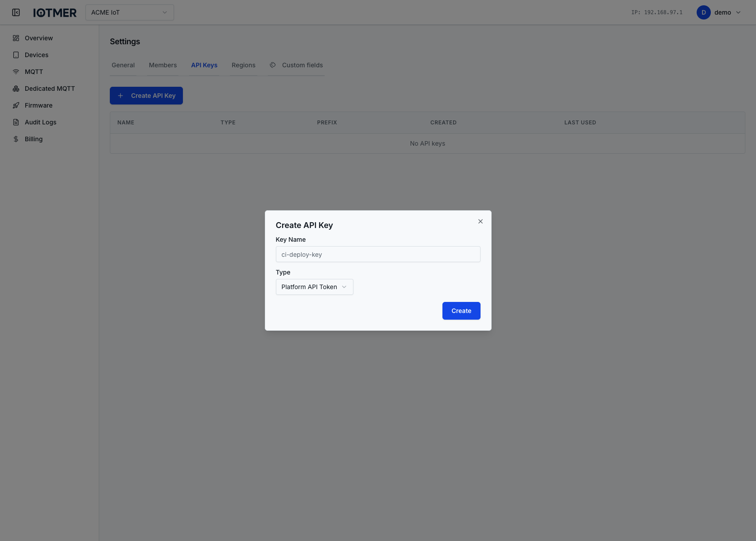Click the Billing dollar icon
This screenshot has width=756, height=541.
[16, 139]
